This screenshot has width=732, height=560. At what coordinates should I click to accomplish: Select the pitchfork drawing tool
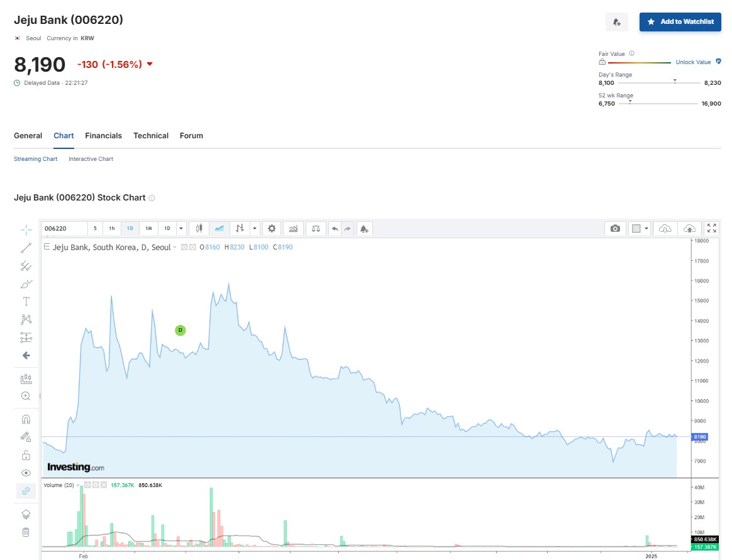pos(26,266)
